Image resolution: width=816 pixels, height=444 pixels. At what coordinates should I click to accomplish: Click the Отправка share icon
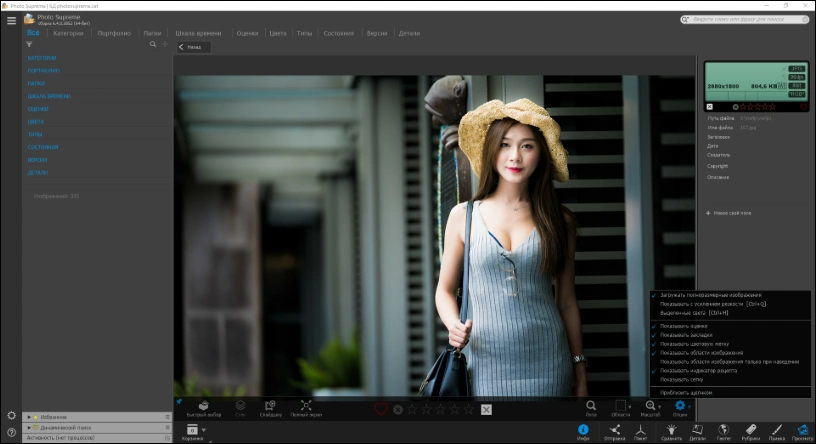point(614,429)
